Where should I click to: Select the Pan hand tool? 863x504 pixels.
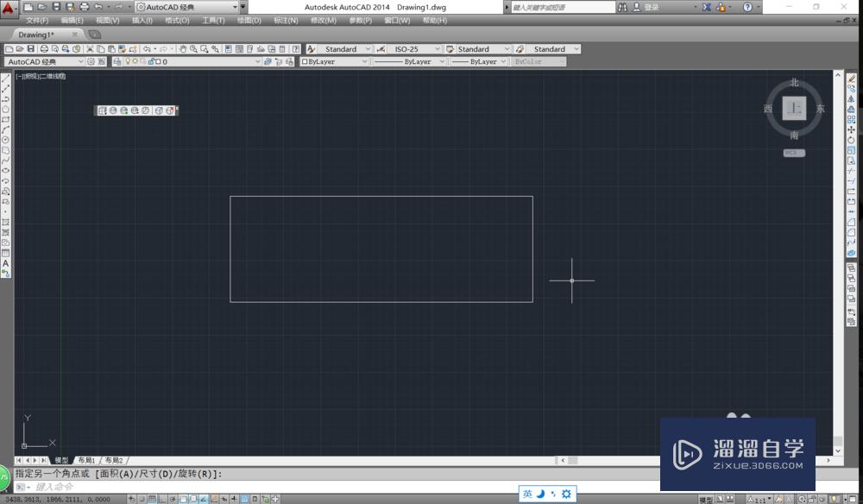coord(183,49)
